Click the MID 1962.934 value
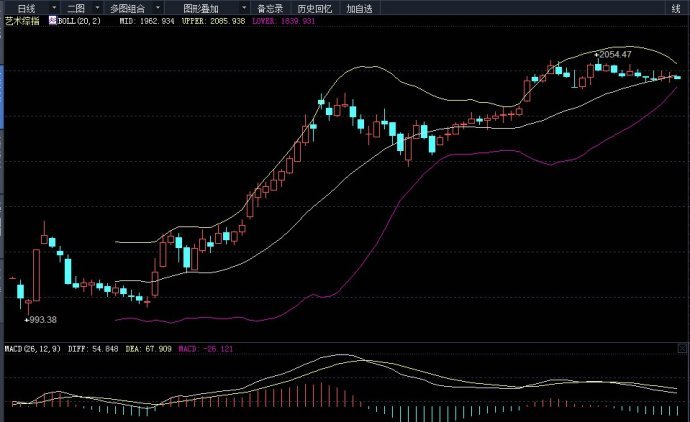 tap(146, 20)
